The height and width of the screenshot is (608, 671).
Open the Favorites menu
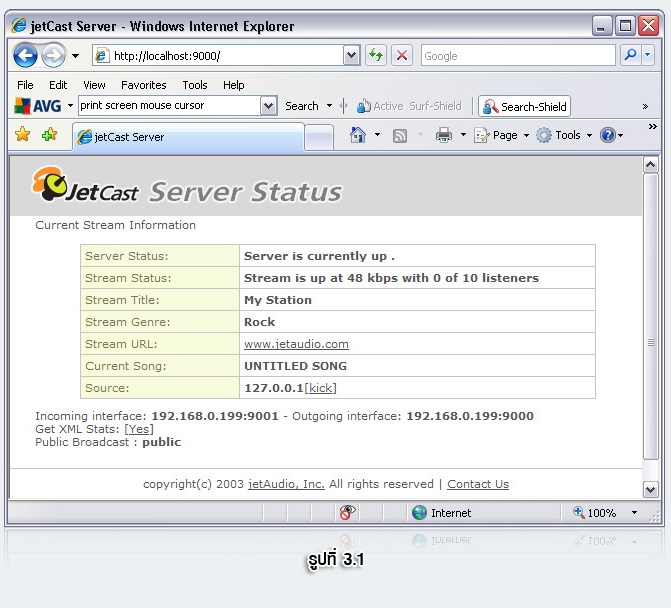pos(144,85)
